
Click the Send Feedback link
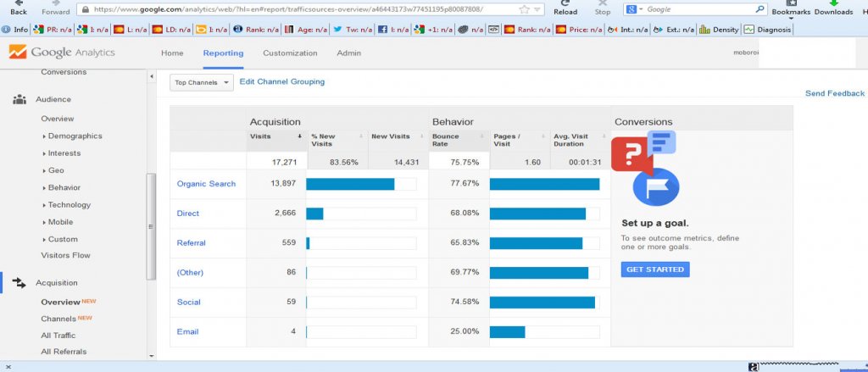835,93
